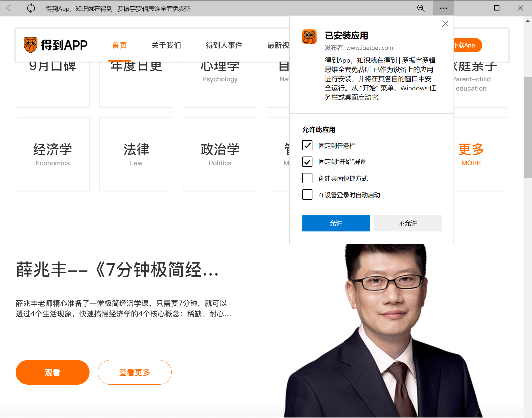Enable 创建桌面快捷方式 checkbox

pyautogui.click(x=307, y=178)
